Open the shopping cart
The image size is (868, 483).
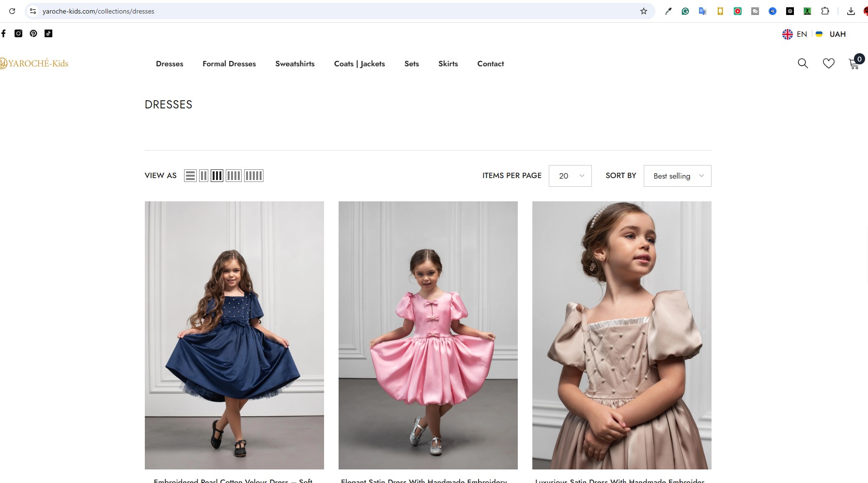[x=855, y=62]
